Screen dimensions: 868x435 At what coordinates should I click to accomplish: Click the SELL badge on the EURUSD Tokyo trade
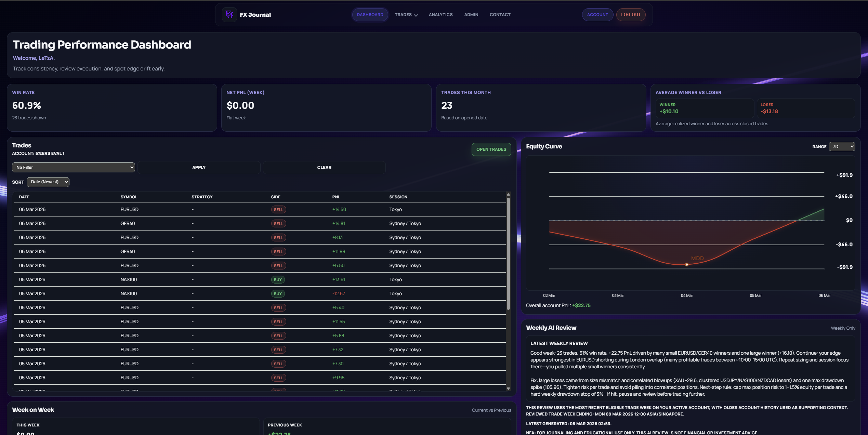pyautogui.click(x=278, y=209)
